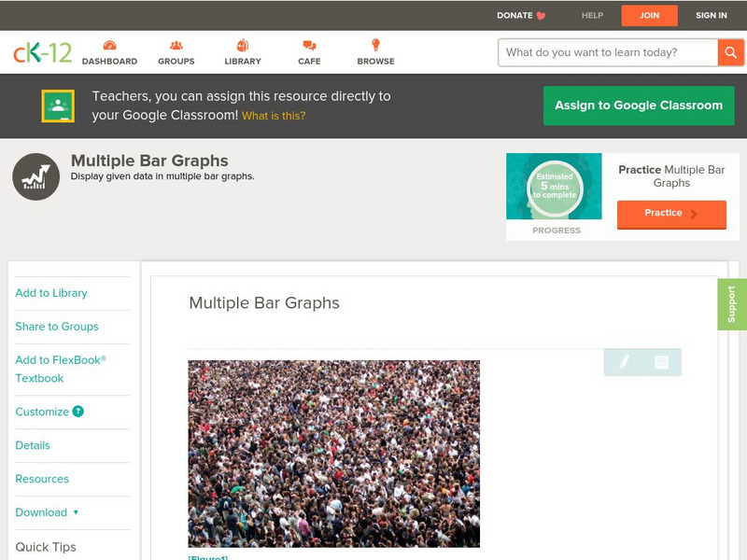Click the orange search magnifier button
The image size is (747, 560).
pyautogui.click(x=730, y=52)
